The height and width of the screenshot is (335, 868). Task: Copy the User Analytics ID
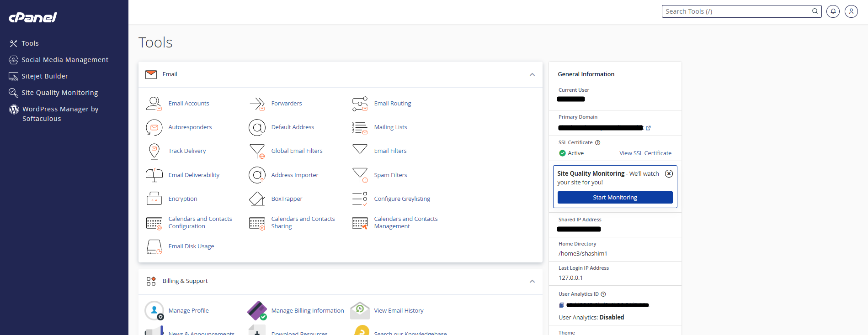pos(561,305)
